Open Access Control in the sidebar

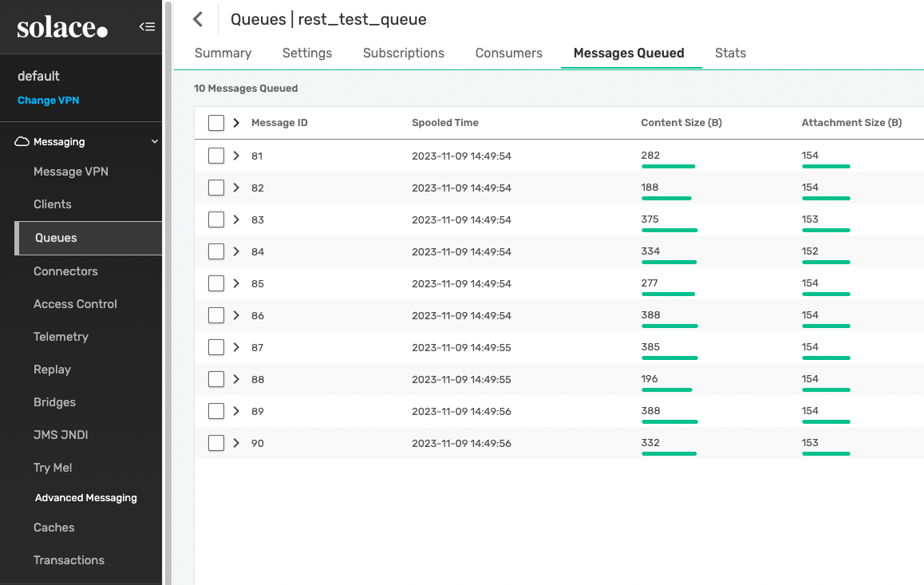point(75,304)
